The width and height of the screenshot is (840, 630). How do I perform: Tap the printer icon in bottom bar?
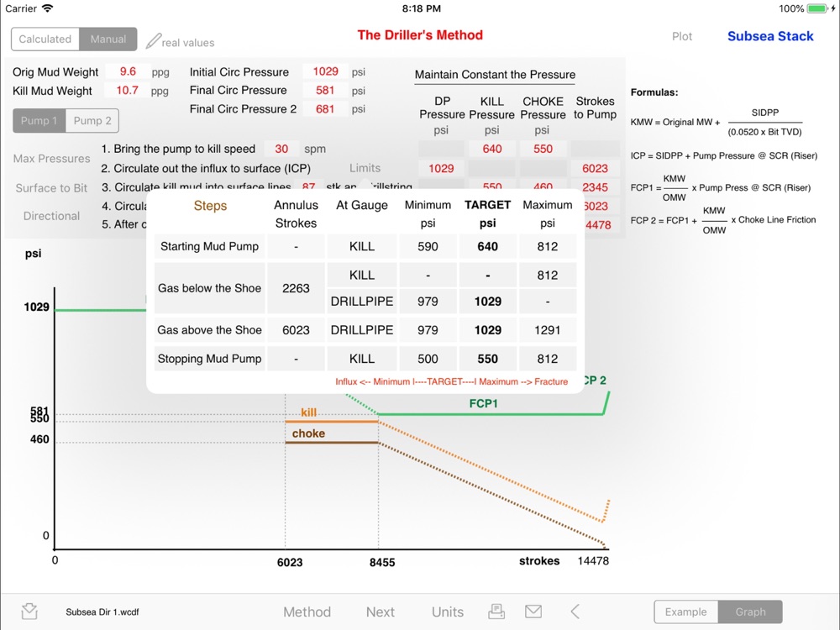point(496,612)
